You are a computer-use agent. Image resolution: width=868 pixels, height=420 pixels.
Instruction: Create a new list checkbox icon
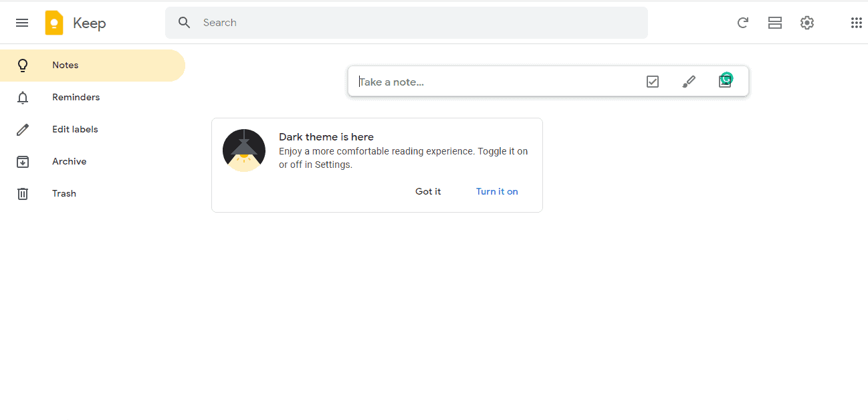(x=653, y=82)
